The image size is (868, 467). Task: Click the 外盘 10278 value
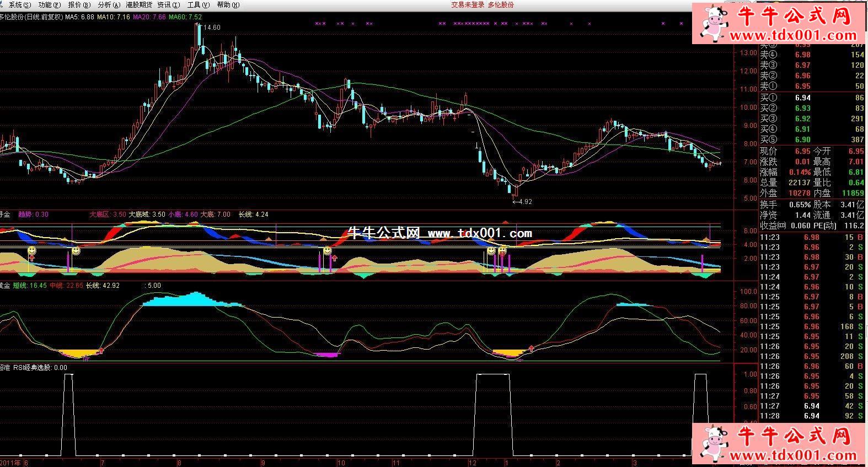[799, 193]
